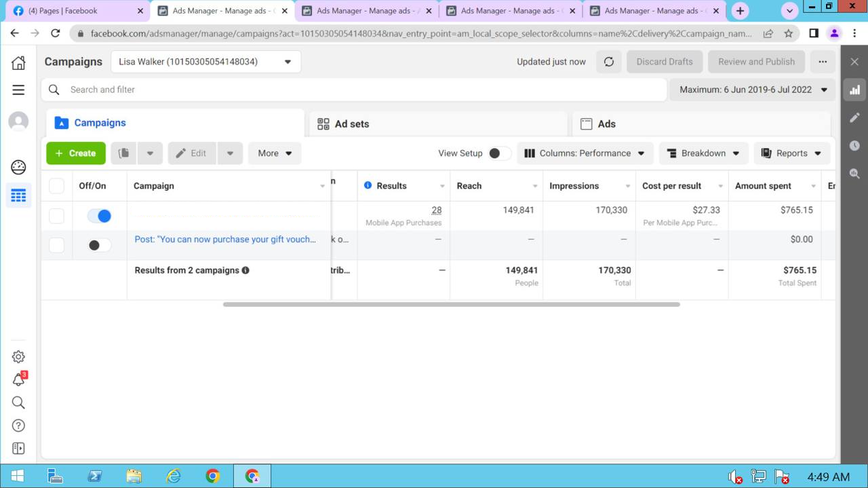Click the 28 results link in first row
868x488 pixels.
436,210
